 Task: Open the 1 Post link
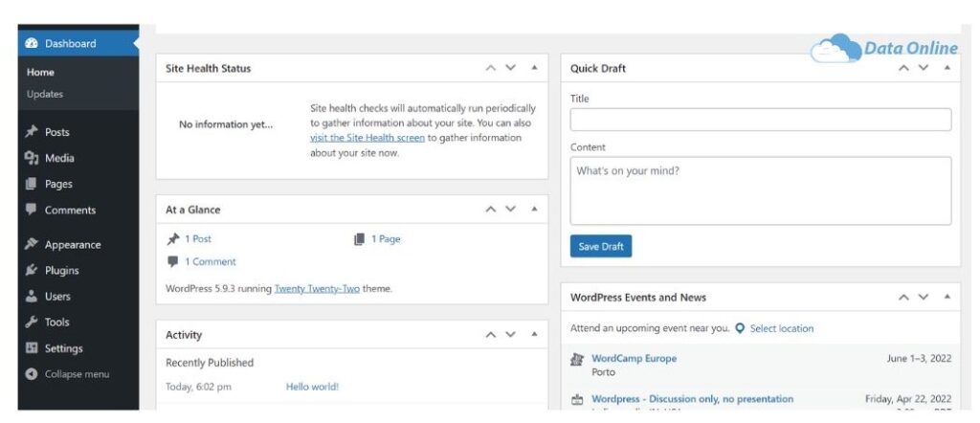(x=198, y=238)
